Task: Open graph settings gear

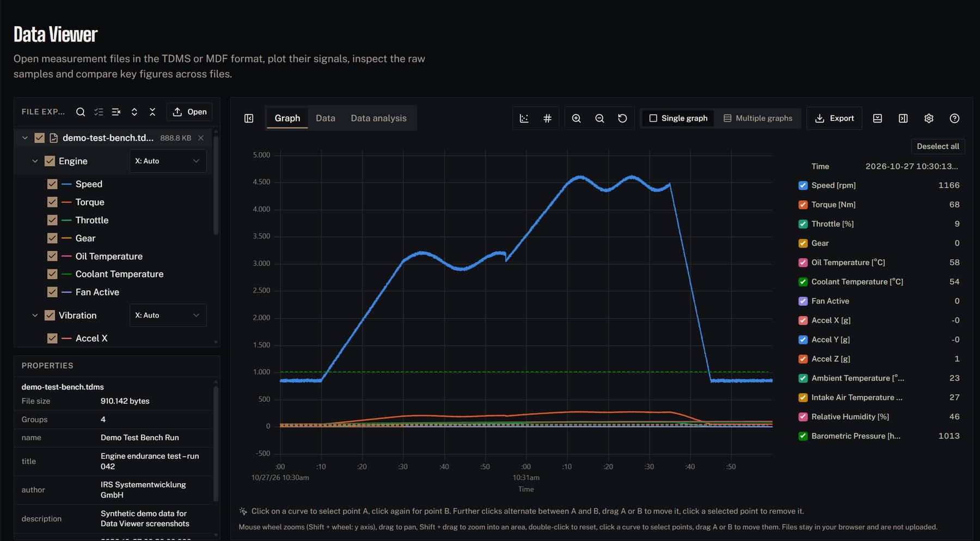Action: [929, 118]
